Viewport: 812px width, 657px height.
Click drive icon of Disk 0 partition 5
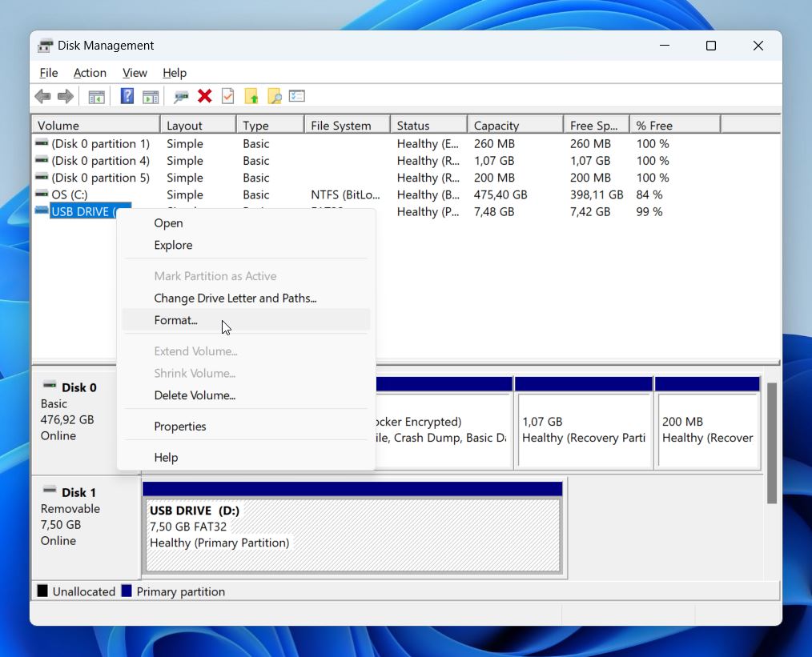coord(42,177)
